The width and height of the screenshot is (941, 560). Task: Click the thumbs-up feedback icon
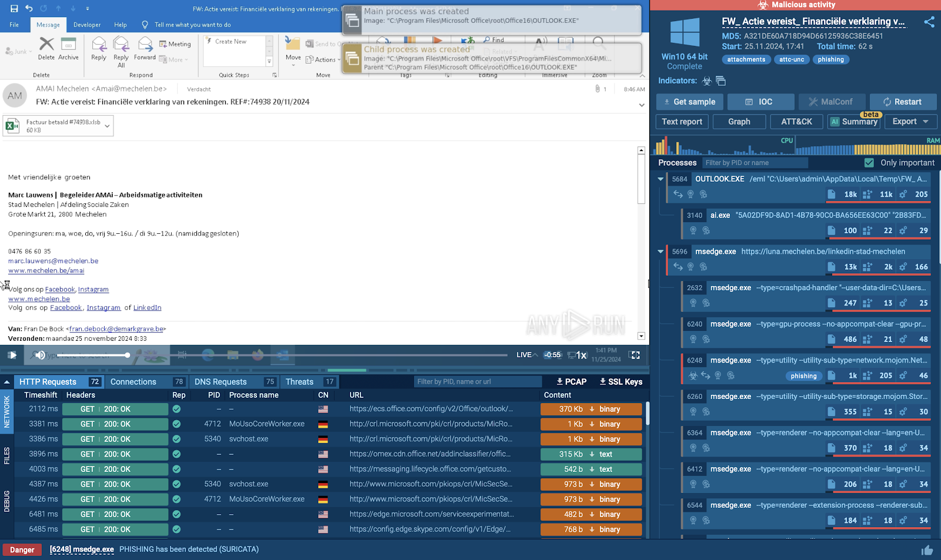(927, 550)
